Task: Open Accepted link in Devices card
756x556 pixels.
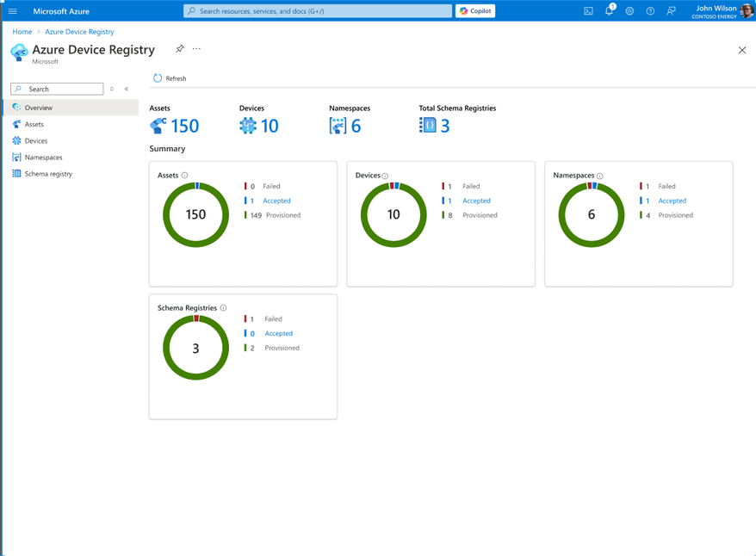Action: (476, 201)
